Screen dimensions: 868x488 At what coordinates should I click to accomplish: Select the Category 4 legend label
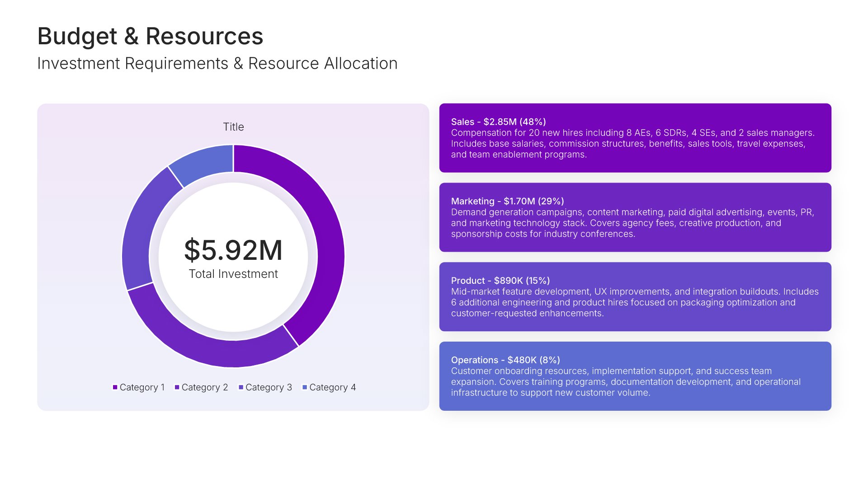[x=332, y=387]
